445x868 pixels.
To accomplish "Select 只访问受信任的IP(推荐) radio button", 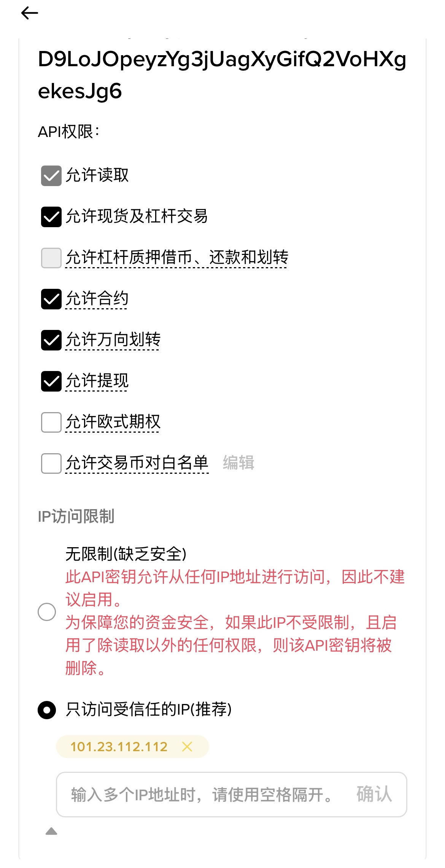I will click(47, 710).
